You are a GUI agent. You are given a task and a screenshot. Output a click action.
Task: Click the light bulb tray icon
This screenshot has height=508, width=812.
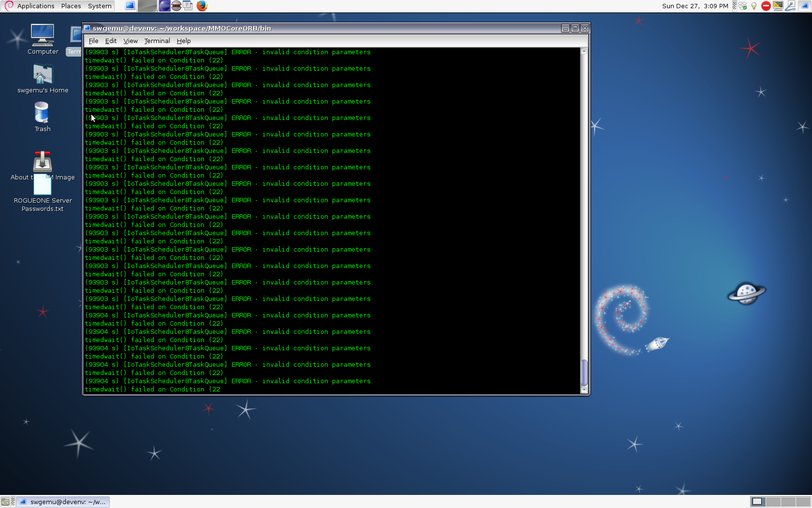click(754, 6)
